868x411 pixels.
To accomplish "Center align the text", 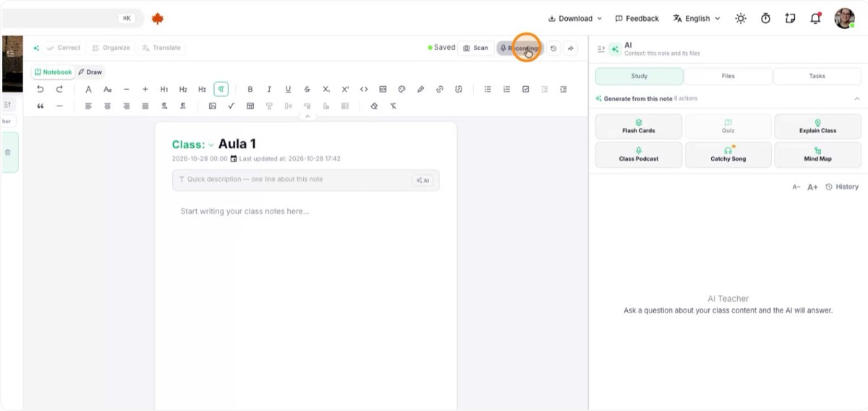I will [x=107, y=106].
